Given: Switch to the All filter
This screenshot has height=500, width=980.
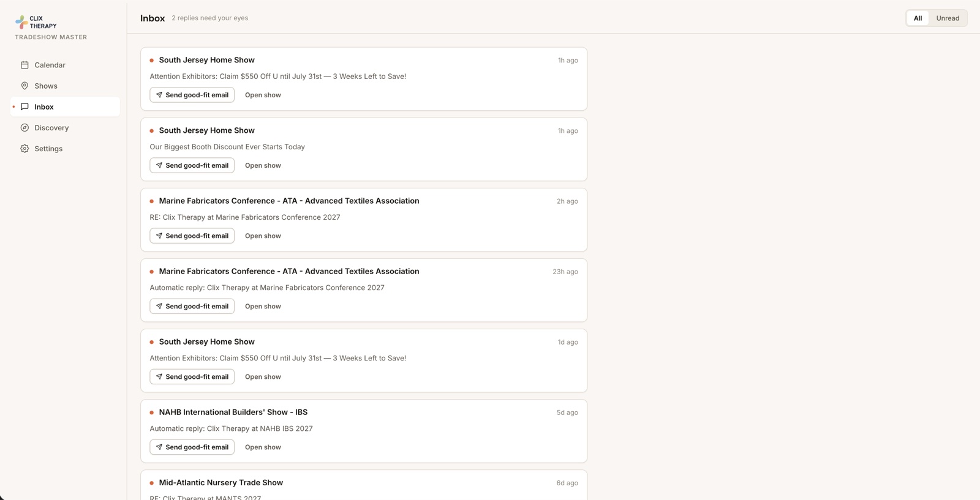Looking at the screenshot, I should pyautogui.click(x=918, y=18).
